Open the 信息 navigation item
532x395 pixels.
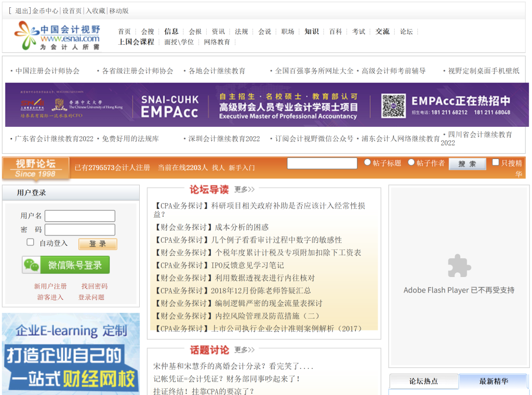pos(171,32)
